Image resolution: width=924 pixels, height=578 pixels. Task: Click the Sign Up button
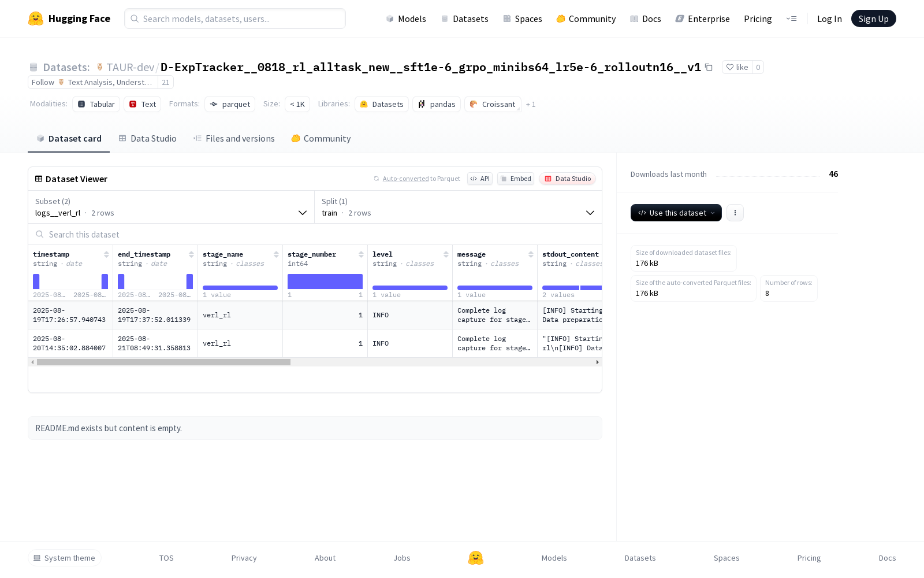coord(873,18)
